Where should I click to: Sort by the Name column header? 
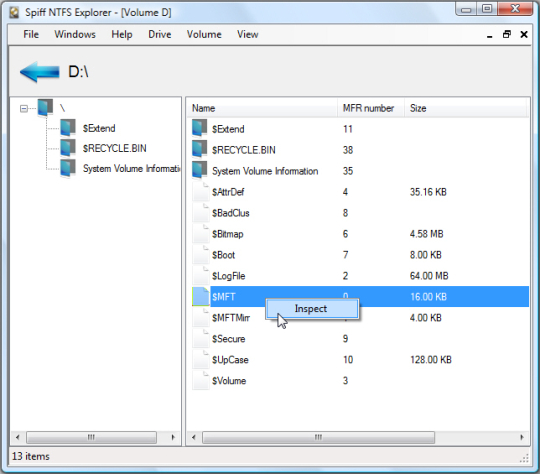tap(262, 108)
